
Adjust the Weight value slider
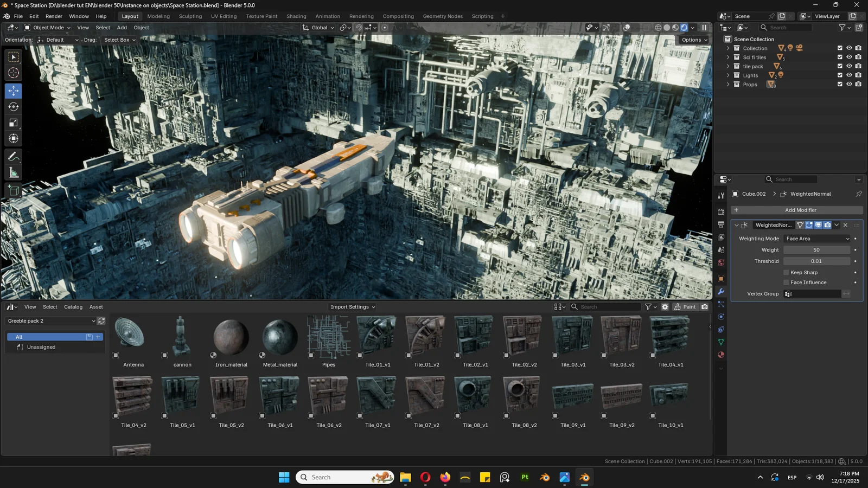point(816,250)
